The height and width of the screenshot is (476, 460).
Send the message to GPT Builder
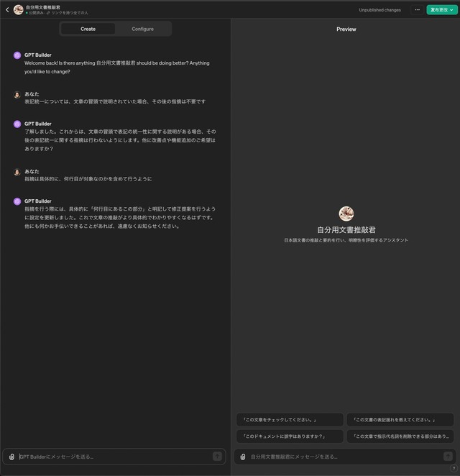[217, 457]
